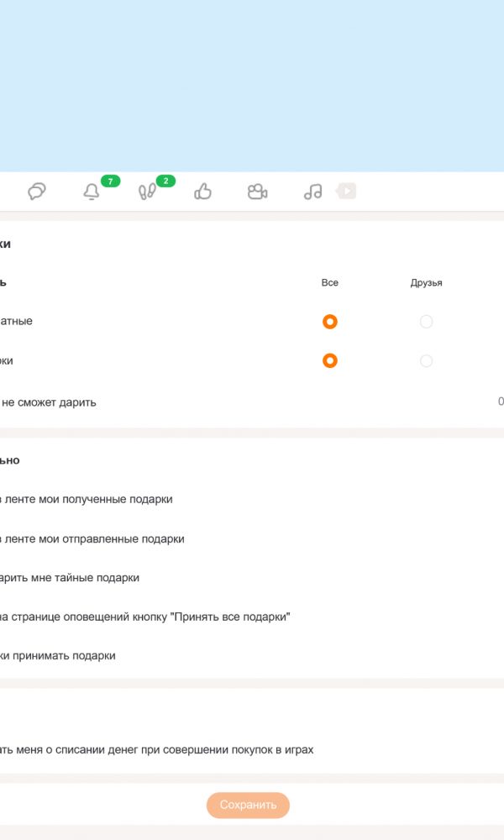Select "Все" radio in the "атные" row
The image size is (504, 840).
330,322
